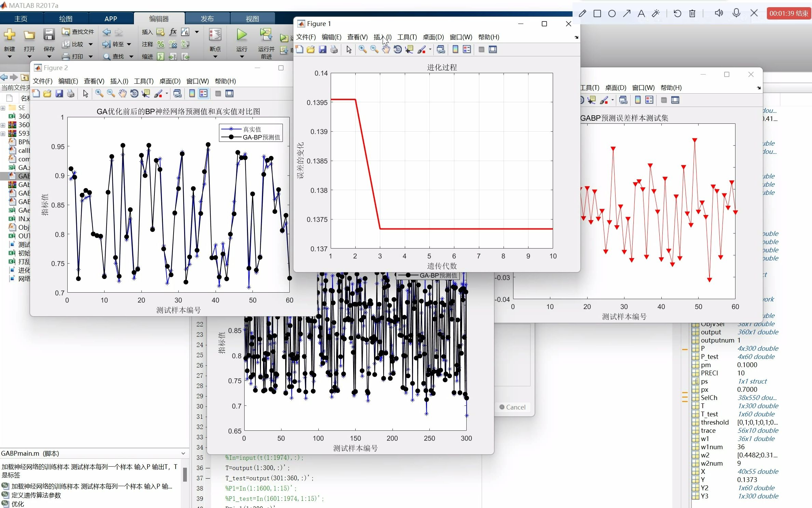812x508 pixels.
Task: Open the Run (运行) dropdown arrow
Action: [x=242, y=57]
